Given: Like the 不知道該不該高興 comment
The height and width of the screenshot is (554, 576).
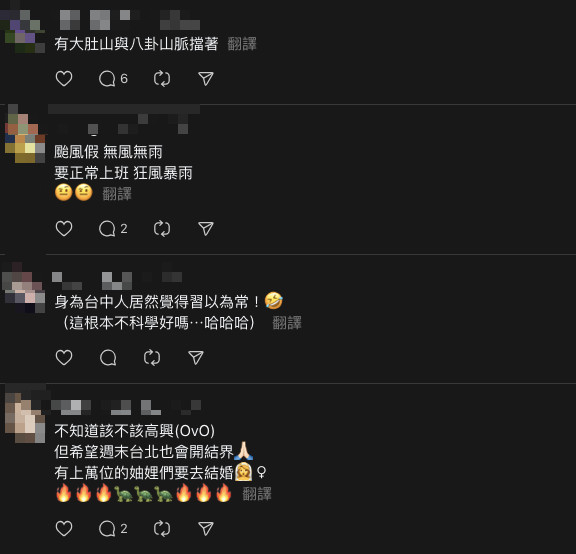Looking at the screenshot, I should pos(64,529).
